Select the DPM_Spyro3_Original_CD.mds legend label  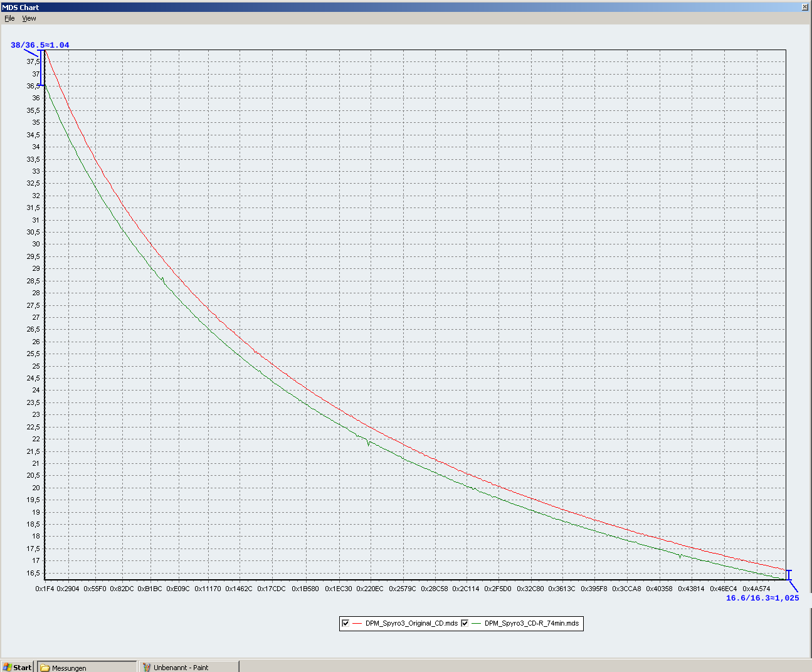[411, 623]
